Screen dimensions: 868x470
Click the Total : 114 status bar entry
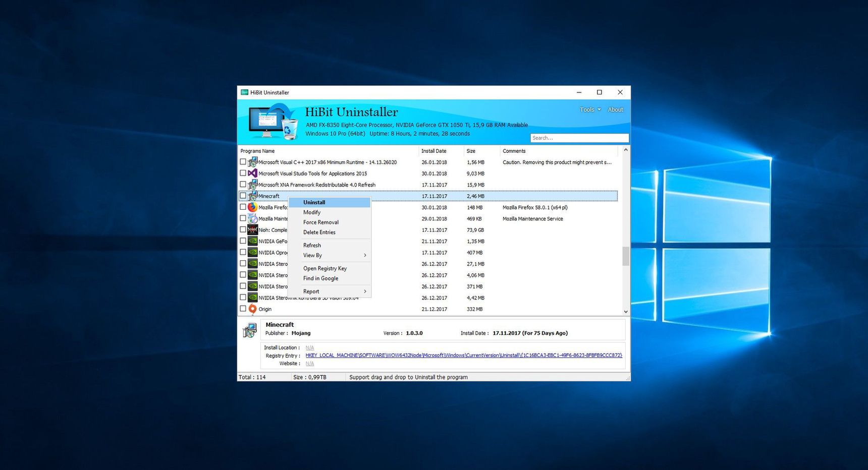pos(252,377)
